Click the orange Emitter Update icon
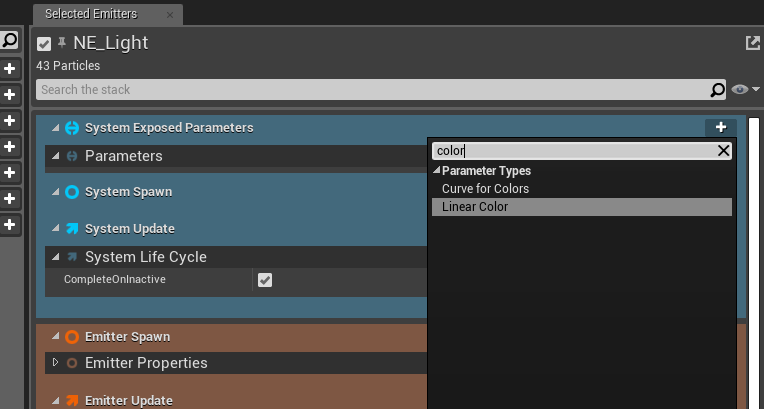The width and height of the screenshot is (764, 409). click(x=72, y=401)
